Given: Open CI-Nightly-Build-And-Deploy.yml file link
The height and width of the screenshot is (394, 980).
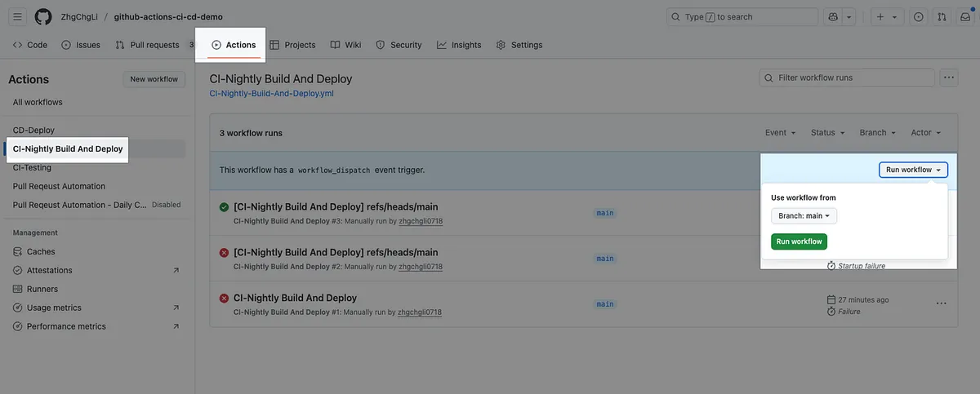Looking at the screenshot, I should [271, 93].
